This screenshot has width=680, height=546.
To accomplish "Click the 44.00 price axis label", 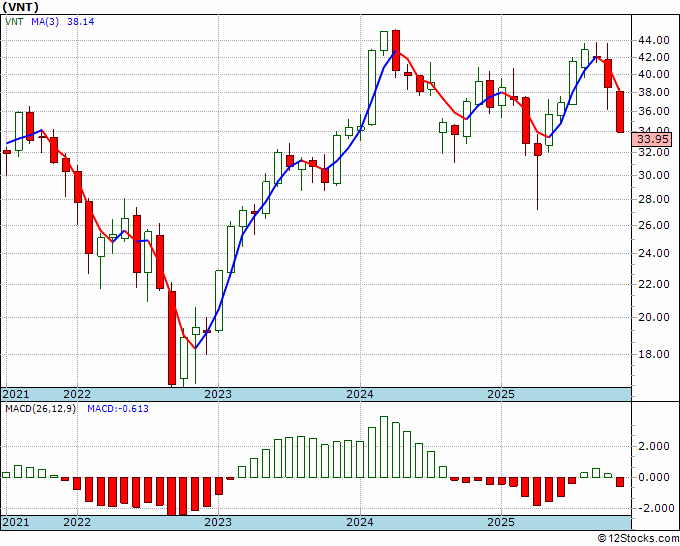I will [x=653, y=40].
